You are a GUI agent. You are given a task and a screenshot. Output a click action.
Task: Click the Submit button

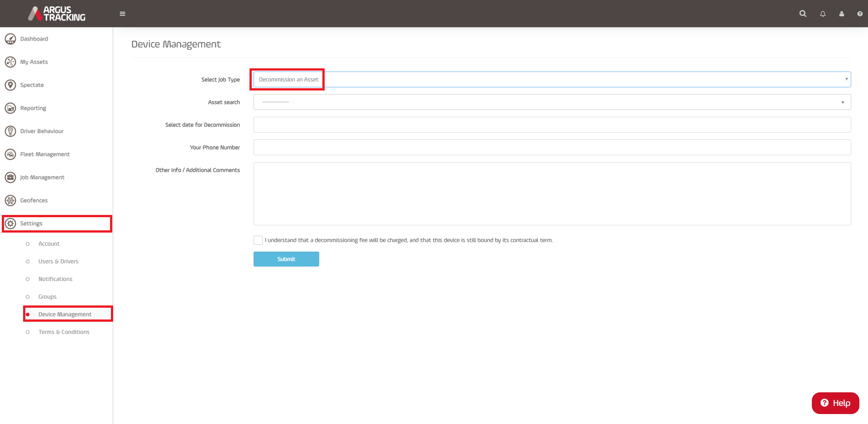click(286, 259)
